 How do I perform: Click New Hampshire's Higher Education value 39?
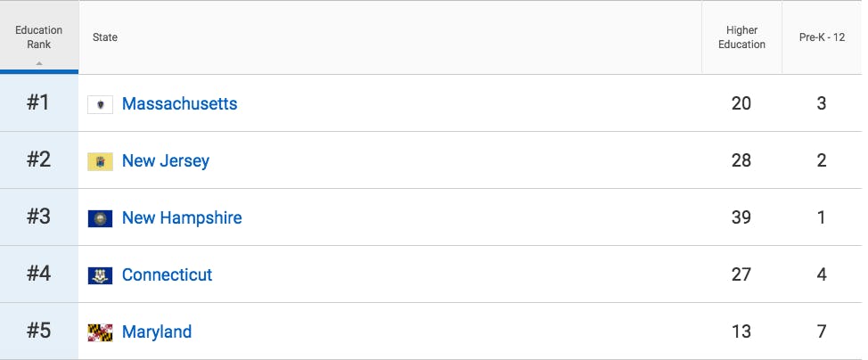point(741,218)
